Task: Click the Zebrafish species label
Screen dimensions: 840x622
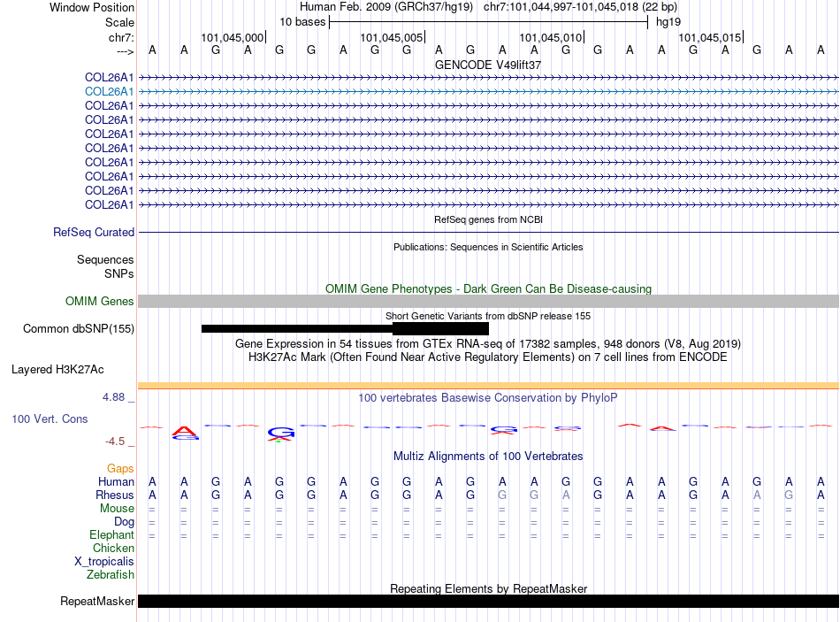Action: (x=110, y=575)
